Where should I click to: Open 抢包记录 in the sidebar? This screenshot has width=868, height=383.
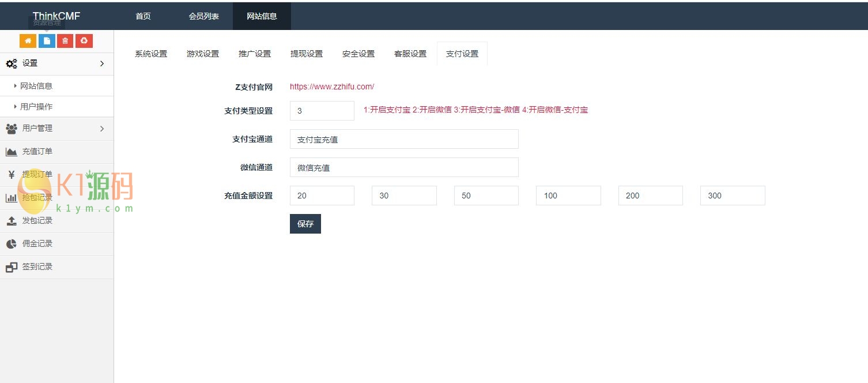57,198
